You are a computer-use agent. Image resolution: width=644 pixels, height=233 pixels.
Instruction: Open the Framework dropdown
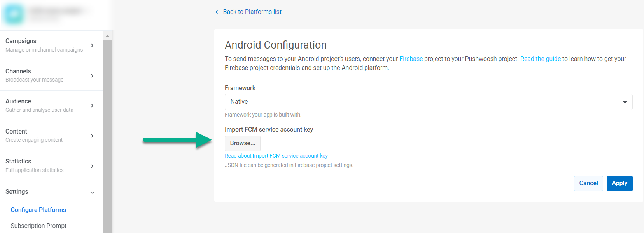[x=428, y=102]
